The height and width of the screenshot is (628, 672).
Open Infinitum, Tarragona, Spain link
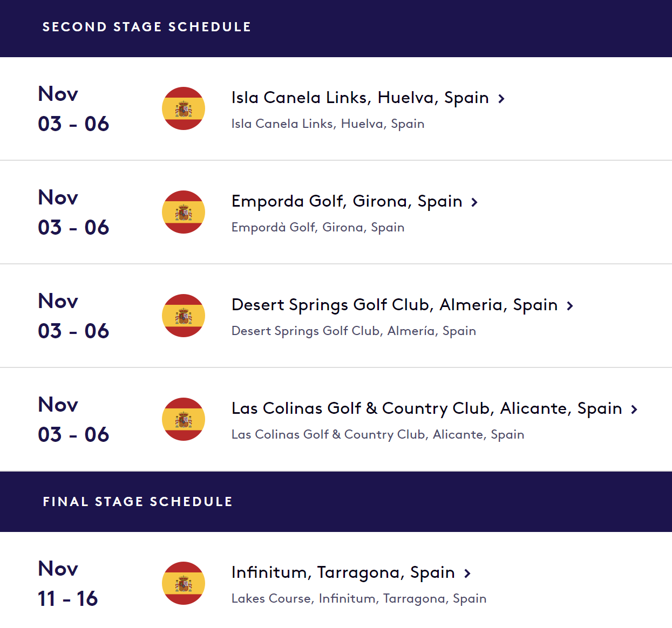(x=343, y=572)
